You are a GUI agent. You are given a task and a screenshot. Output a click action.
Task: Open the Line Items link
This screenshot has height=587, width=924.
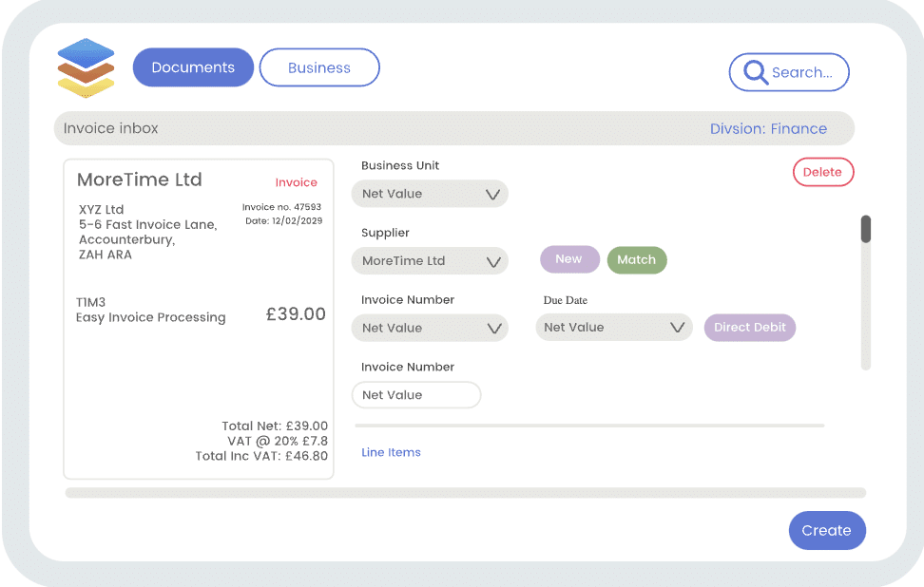tap(391, 452)
